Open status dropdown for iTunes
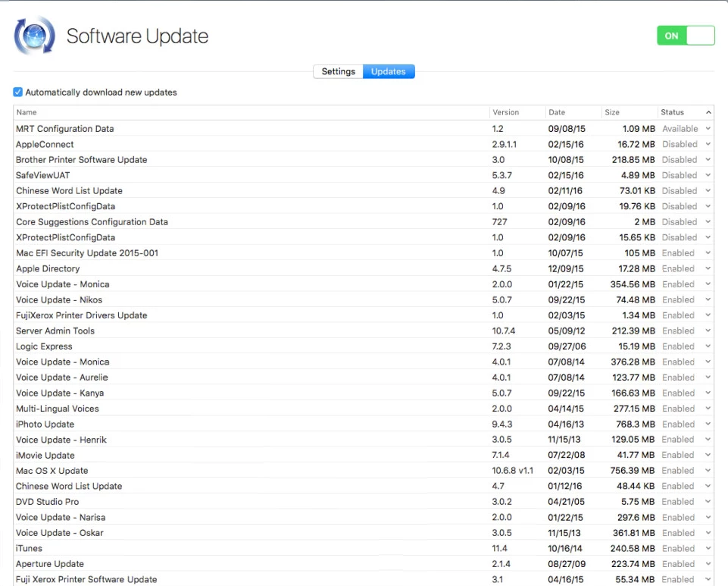 click(x=708, y=548)
